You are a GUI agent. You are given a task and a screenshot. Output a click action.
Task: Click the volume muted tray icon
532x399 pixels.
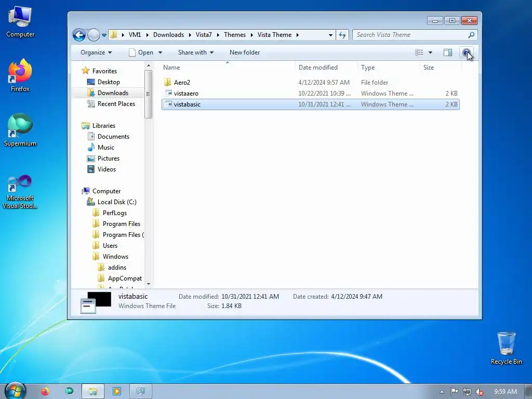point(480,392)
